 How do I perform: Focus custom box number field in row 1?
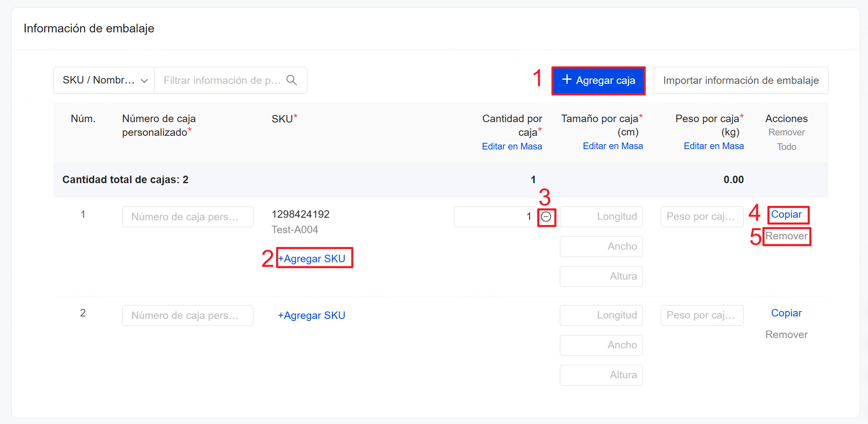click(x=188, y=217)
